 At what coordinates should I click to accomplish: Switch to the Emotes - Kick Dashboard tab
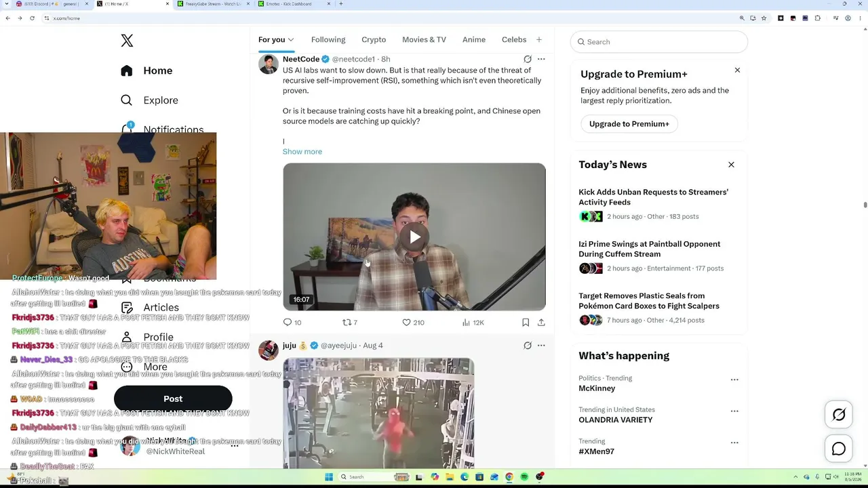pyautogui.click(x=294, y=4)
